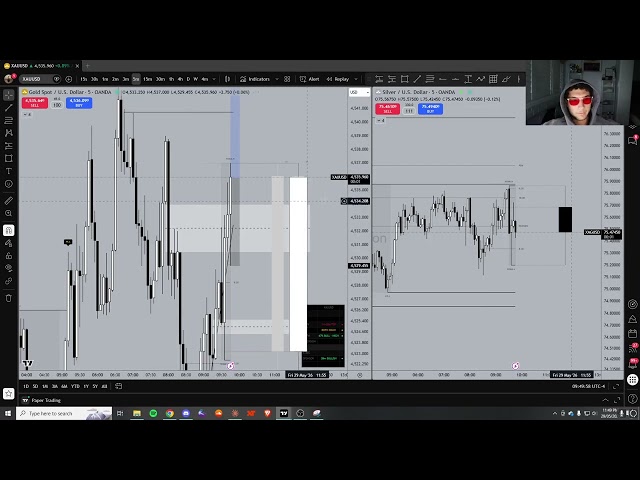This screenshot has width=640, height=480.
Task: Edit the gold chart order quantity field
Action: tap(57, 105)
